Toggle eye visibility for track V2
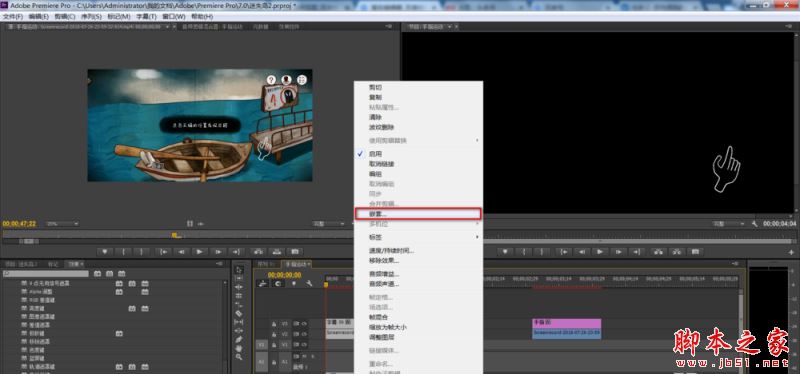This screenshot has width=800, height=374. click(304, 334)
